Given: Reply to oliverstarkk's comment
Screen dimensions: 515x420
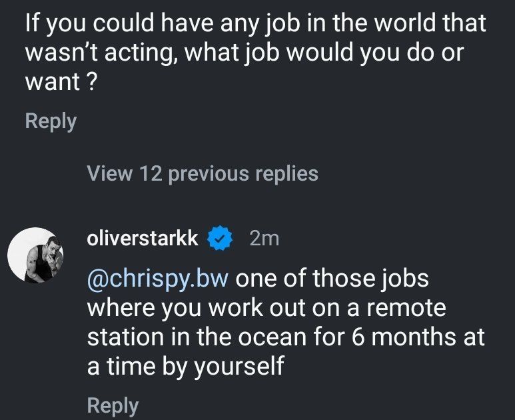Looking at the screenshot, I should pyautogui.click(x=113, y=405).
